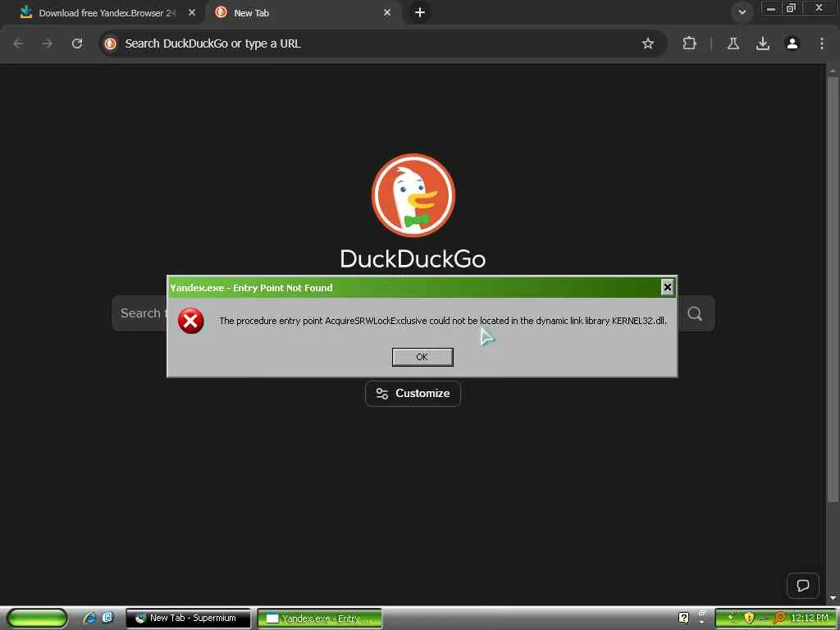
Task: Open the three-dot browser menu
Action: (822, 43)
